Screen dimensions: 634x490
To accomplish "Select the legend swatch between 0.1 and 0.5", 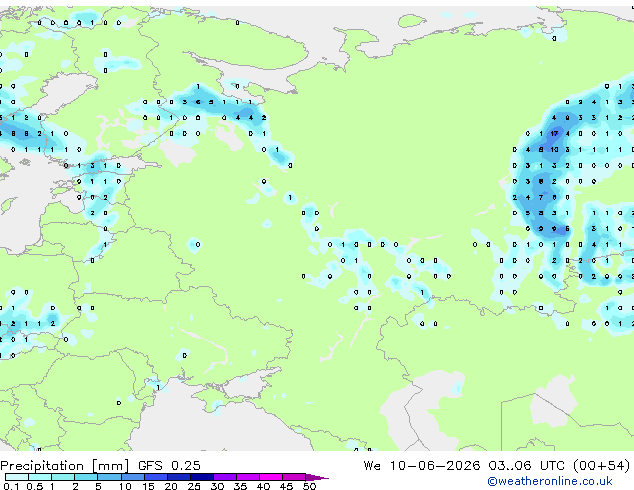I will (17, 477).
